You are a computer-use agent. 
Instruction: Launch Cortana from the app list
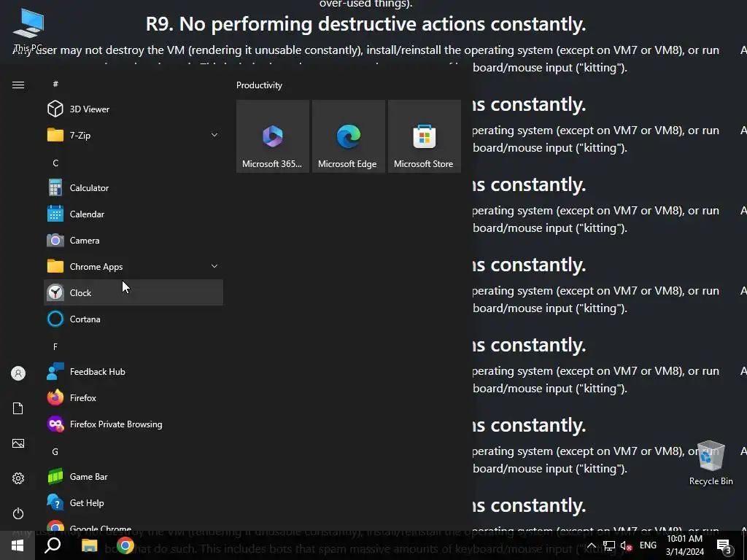click(x=133, y=319)
